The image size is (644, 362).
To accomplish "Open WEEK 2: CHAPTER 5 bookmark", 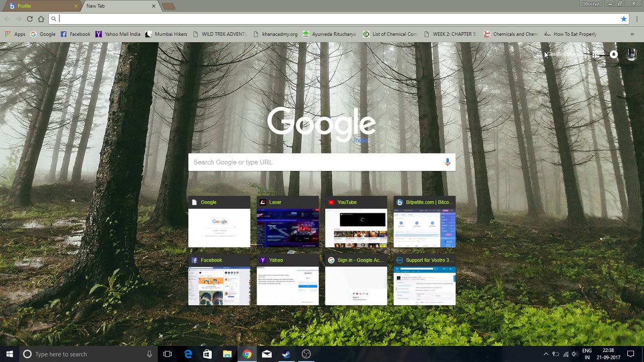I will click(x=450, y=34).
